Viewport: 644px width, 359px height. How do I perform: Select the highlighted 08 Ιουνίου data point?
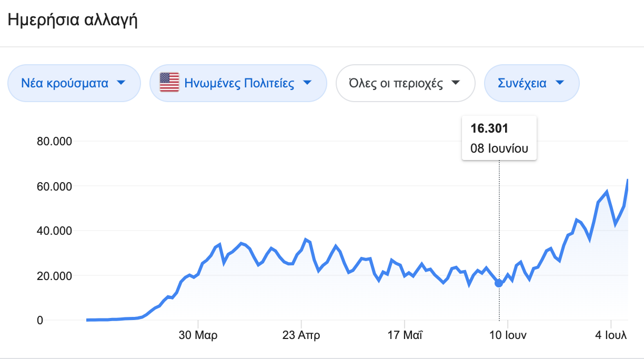click(x=499, y=283)
